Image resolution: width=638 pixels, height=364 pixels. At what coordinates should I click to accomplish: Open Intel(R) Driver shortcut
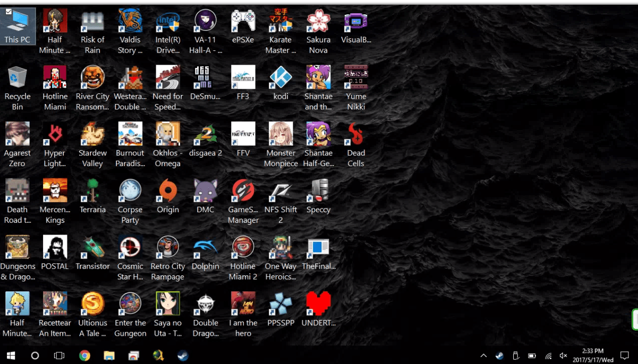pyautogui.click(x=168, y=21)
